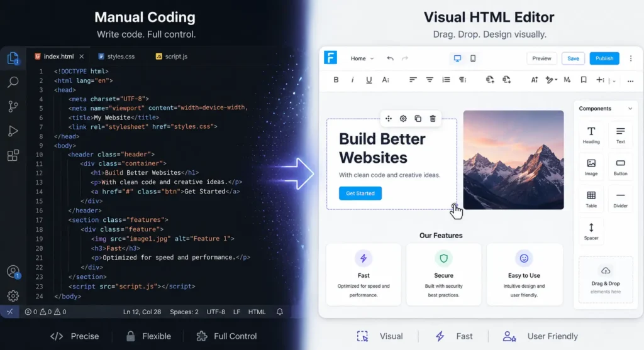Click 'Spaces: 2' in status bar
The width and height of the screenshot is (644, 350).
[184, 312]
